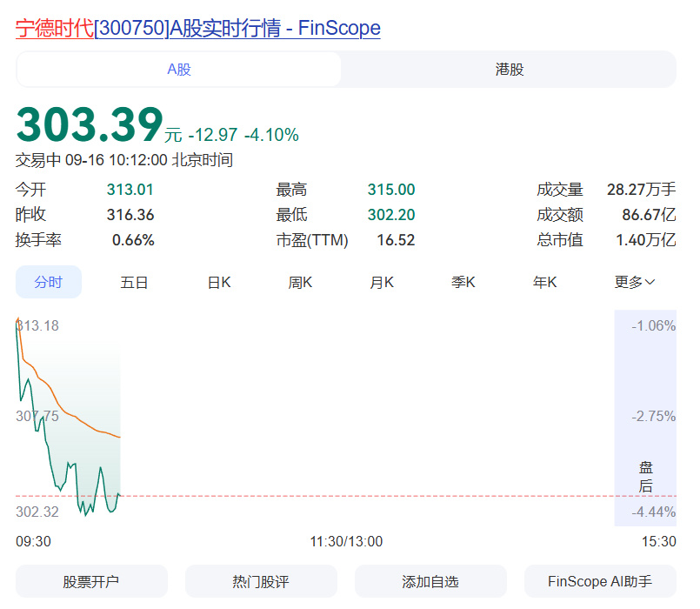The image size is (700, 609).
Task: Click the 市盈(TTM) value 16.52
Action: 396,240
